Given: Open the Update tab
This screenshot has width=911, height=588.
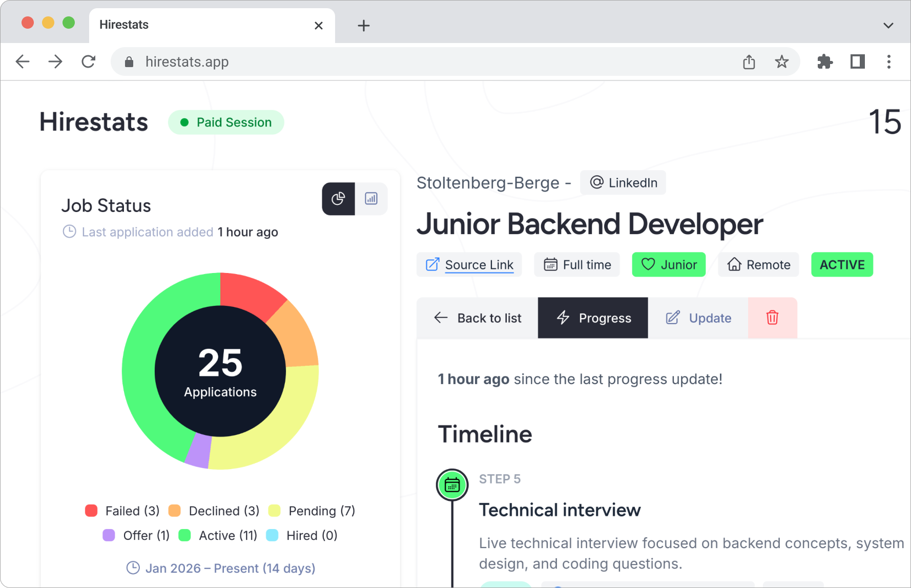Looking at the screenshot, I should point(698,318).
